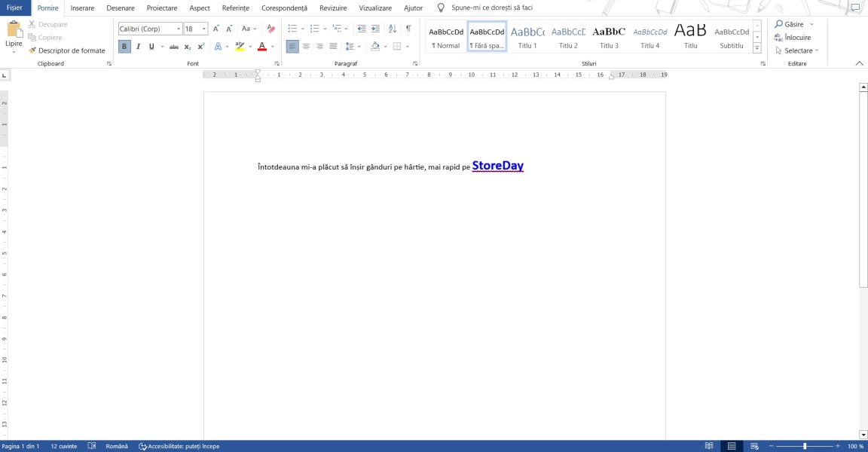The height and width of the screenshot is (452, 868).
Task: Apply the Subtitlu style
Action: tap(732, 37)
